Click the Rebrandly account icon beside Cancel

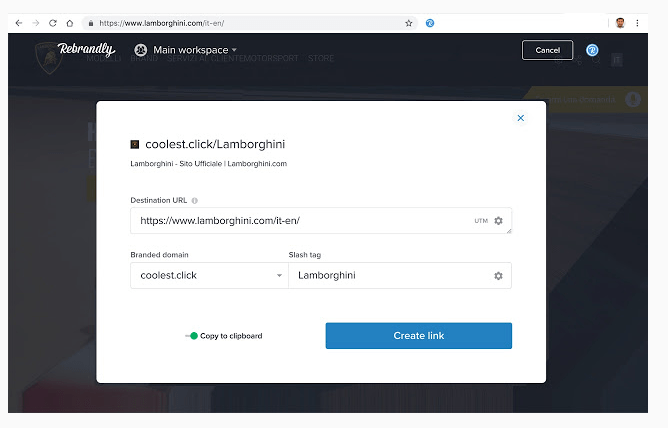click(592, 50)
